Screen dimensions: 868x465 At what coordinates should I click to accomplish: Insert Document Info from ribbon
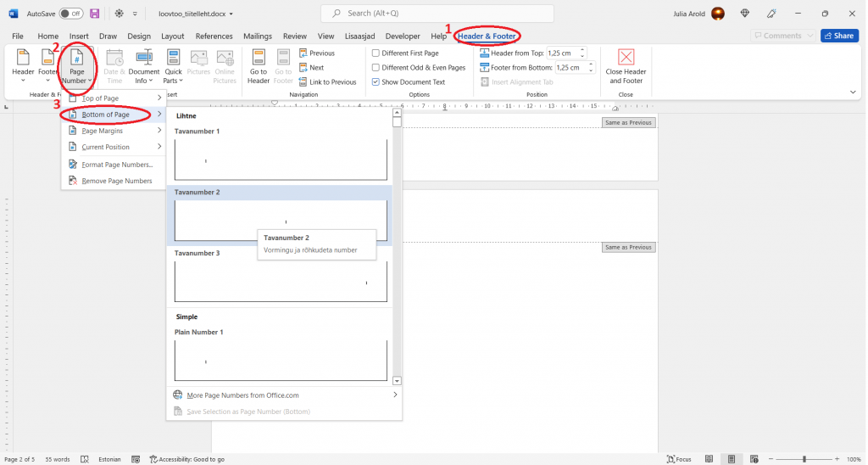click(144, 66)
